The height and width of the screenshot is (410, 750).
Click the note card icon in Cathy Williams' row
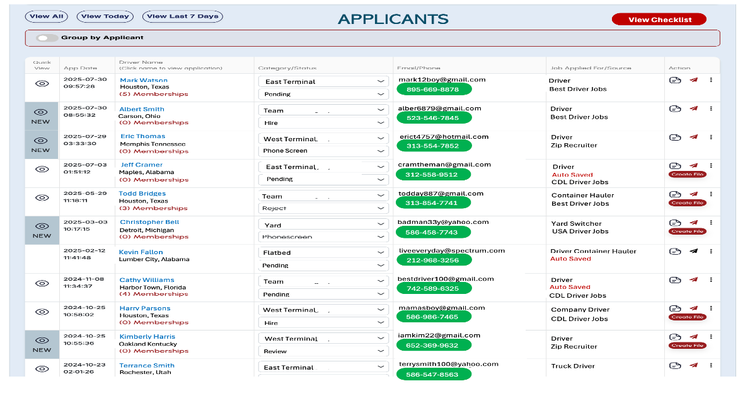pos(674,280)
